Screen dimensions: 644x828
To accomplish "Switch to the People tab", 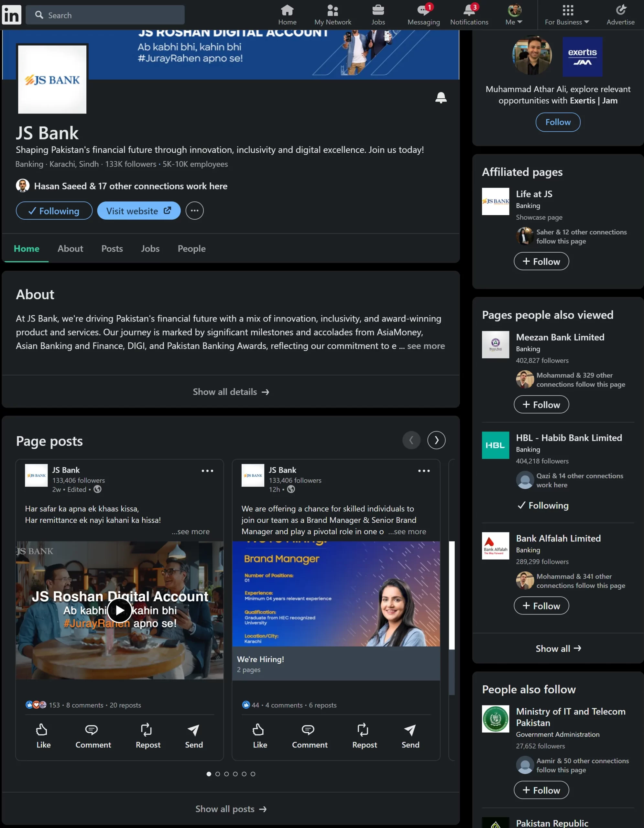I will click(x=191, y=249).
